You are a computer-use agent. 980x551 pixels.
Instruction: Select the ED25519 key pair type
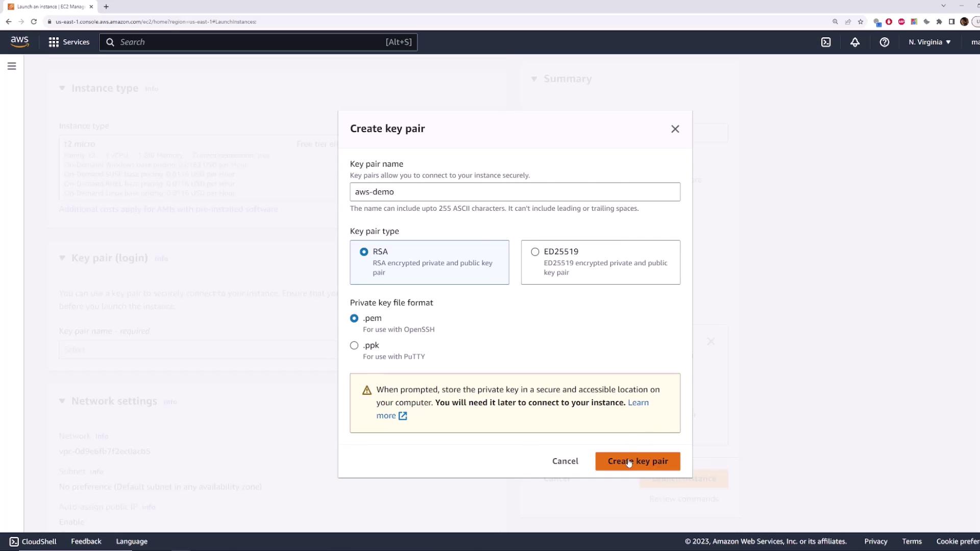point(535,252)
